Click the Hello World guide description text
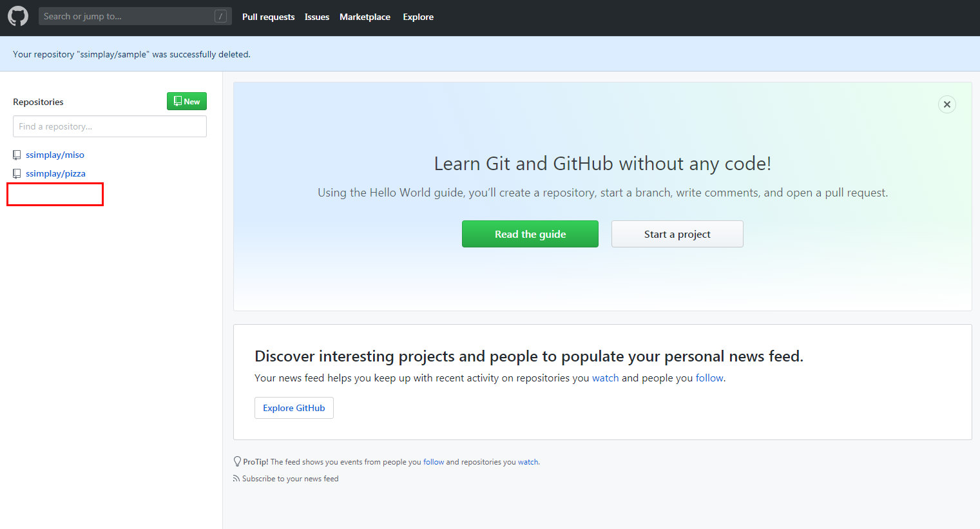Viewport: 980px width, 529px height. point(602,193)
